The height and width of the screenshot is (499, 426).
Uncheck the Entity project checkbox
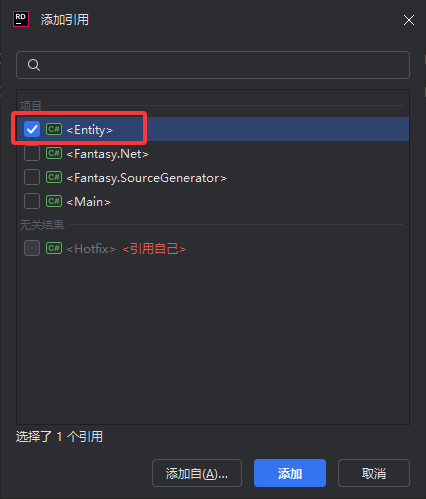(x=32, y=129)
